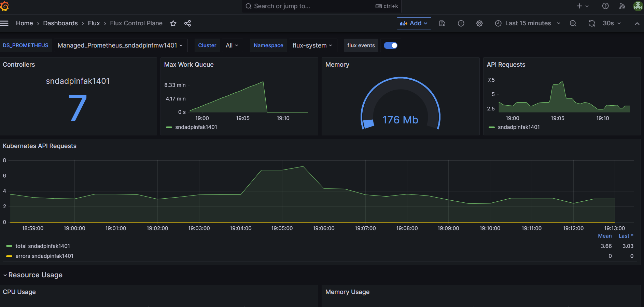Sort legend by Mean column

point(605,236)
